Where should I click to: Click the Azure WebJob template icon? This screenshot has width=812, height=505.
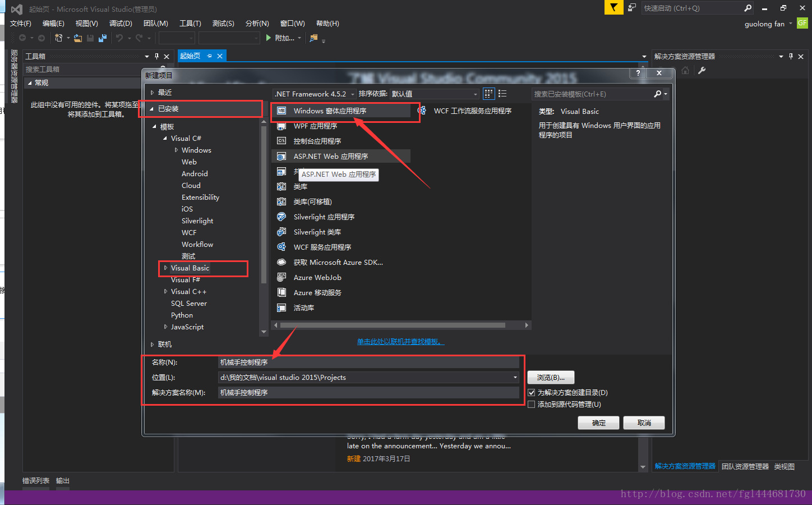[282, 277]
